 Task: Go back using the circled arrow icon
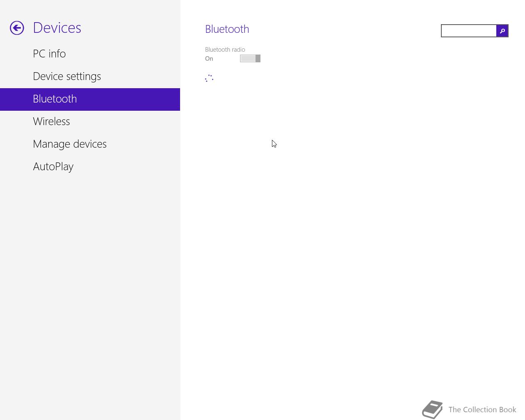click(x=17, y=28)
